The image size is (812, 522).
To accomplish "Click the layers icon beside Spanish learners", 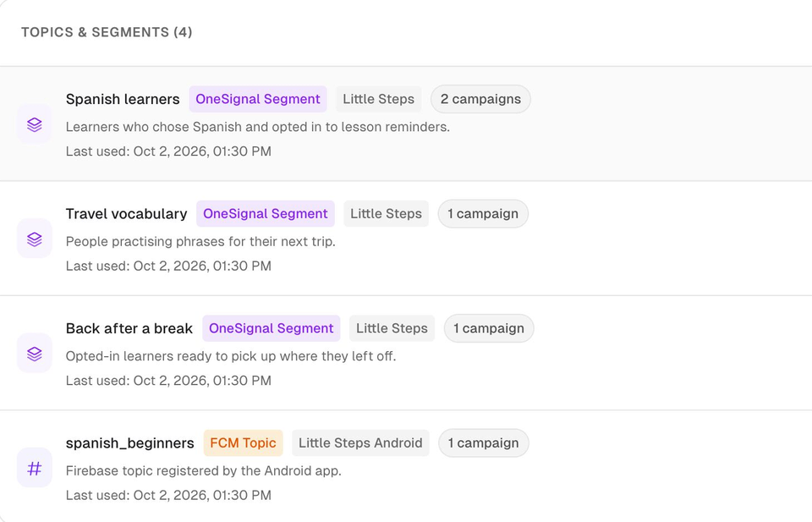I will 35,124.
